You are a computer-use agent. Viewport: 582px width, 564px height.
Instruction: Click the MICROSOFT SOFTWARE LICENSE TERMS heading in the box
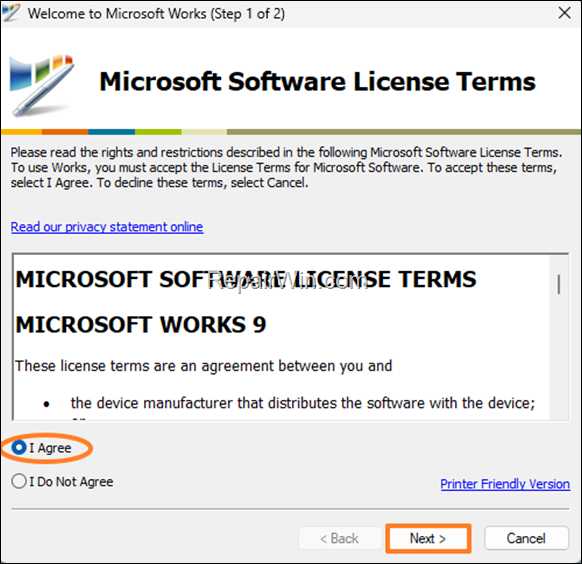(x=246, y=279)
